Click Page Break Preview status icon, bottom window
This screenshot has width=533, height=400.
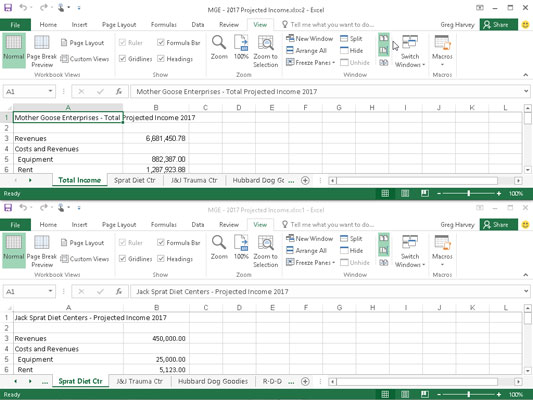click(x=425, y=394)
